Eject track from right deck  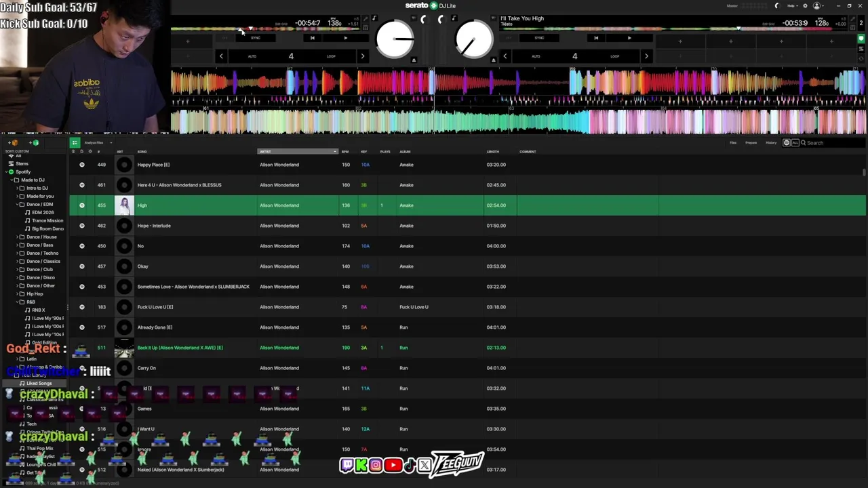[493, 60]
